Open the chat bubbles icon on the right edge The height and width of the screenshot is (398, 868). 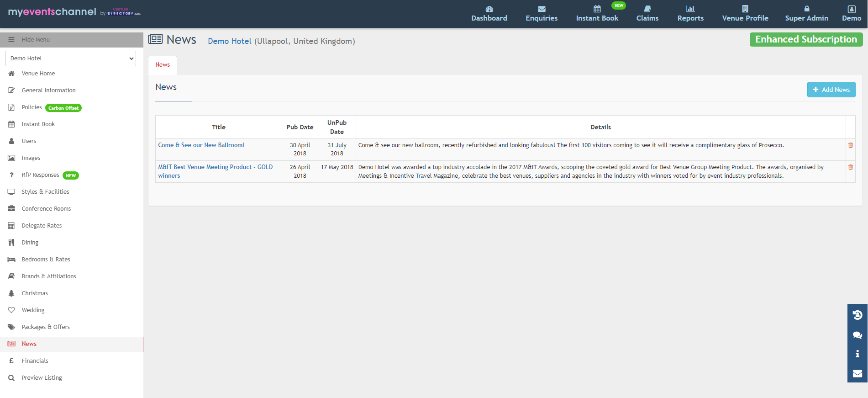[x=857, y=335]
